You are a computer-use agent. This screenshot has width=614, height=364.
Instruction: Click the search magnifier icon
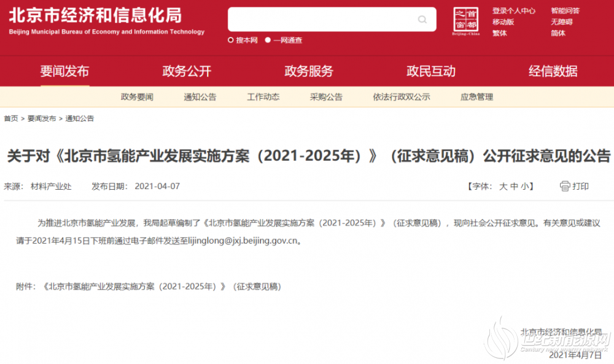(422, 19)
